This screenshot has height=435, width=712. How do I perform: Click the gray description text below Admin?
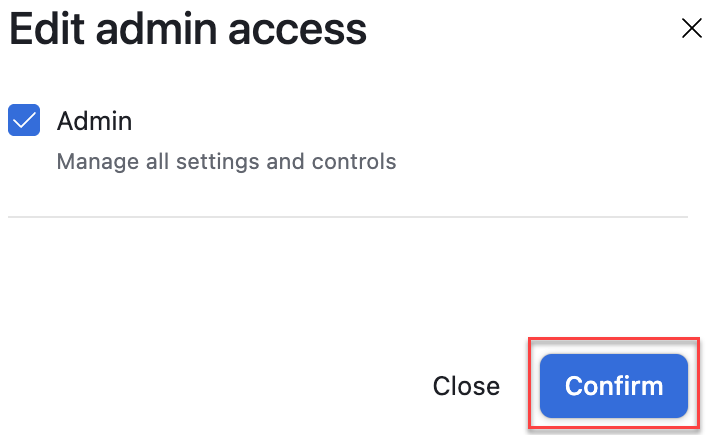[x=226, y=161]
